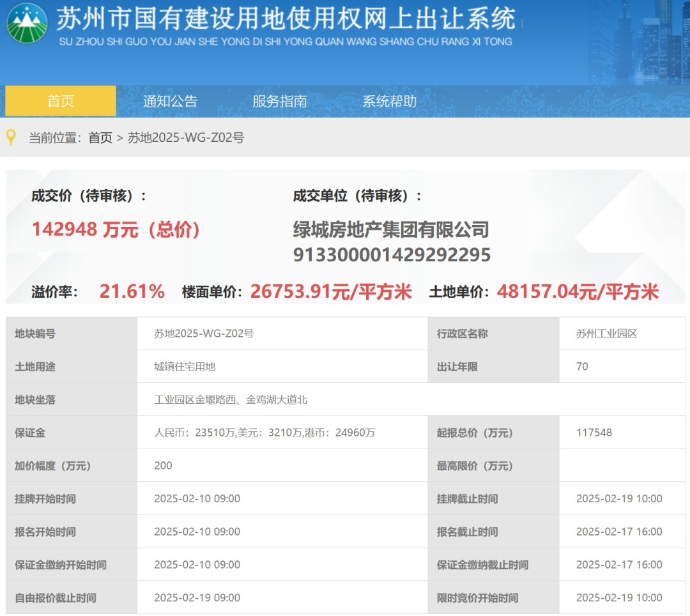Click the 成交单位（待审核） heading
This screenshot has height=616, width=690.
pos(358,196)
